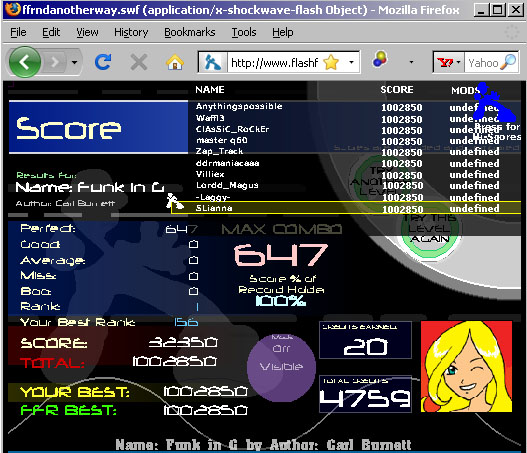
Task: Click the colorful balls toolbar icon
Action: click(x=380, y=59)
